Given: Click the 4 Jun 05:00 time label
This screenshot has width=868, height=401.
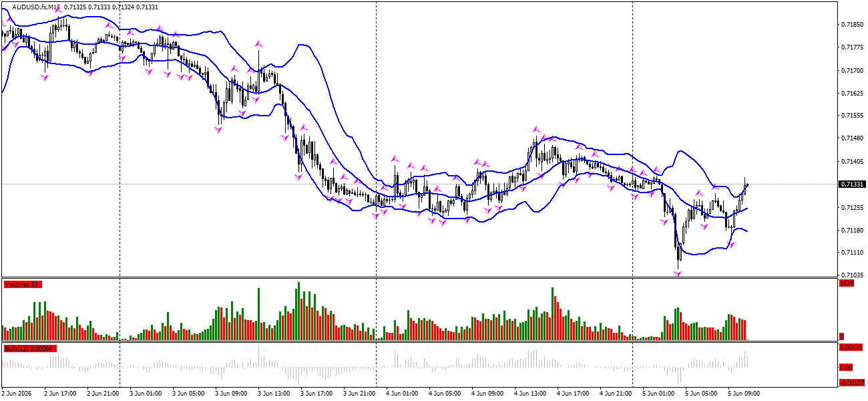Looking at the screenshot, I should 444,394.
